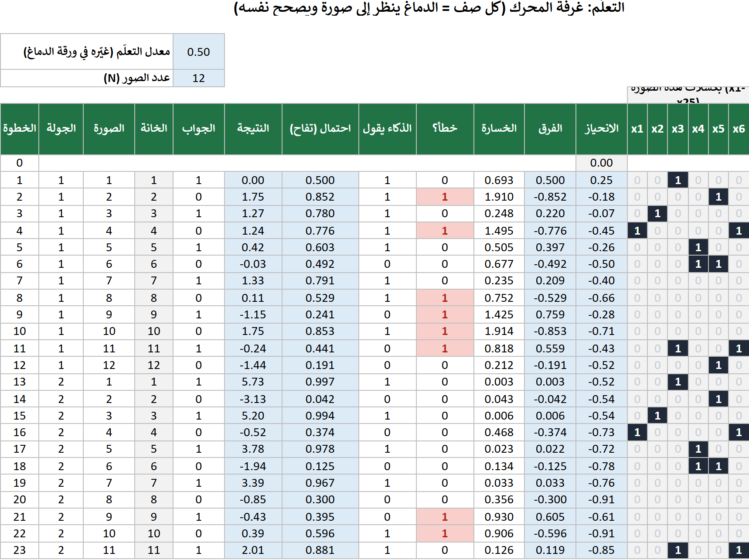Image resolution: width=749 pixels, height=560 pixels.
Task: Select the image count cell showing 12
Action: click(x=199, y=78)
